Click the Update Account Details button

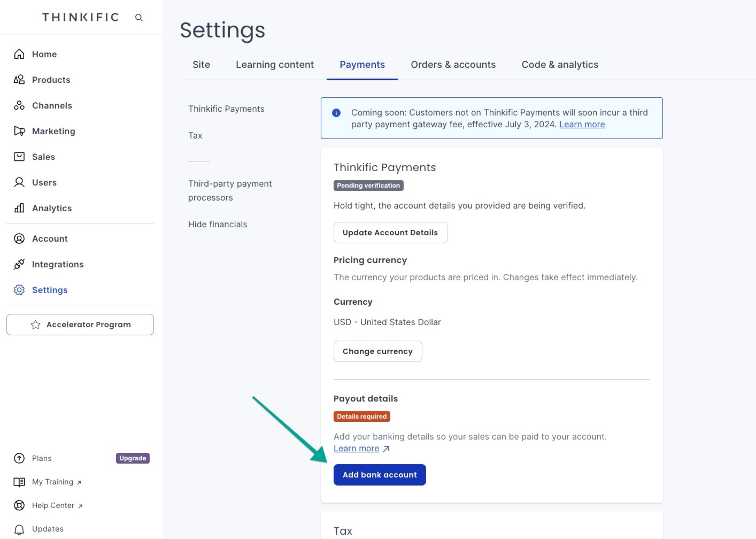pyautogui.click(x=390, y=233)
